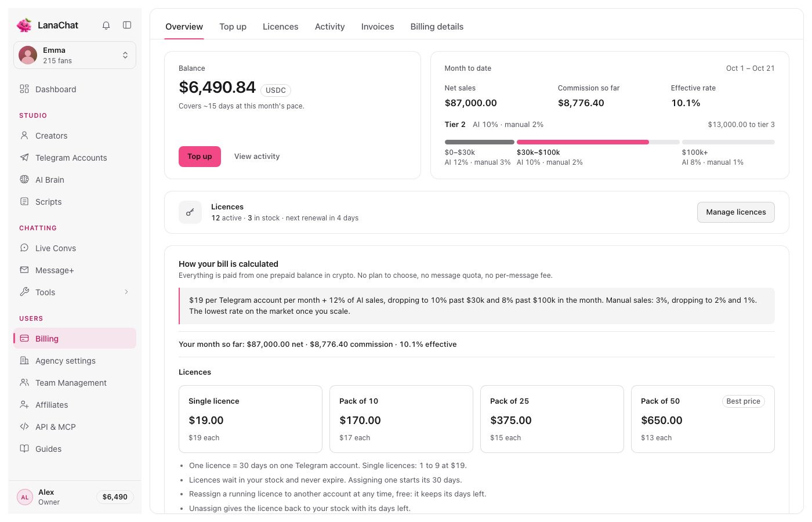The image size is (812, 522).
Task: Open Creators in the sidebar
Action: (75, 135)
